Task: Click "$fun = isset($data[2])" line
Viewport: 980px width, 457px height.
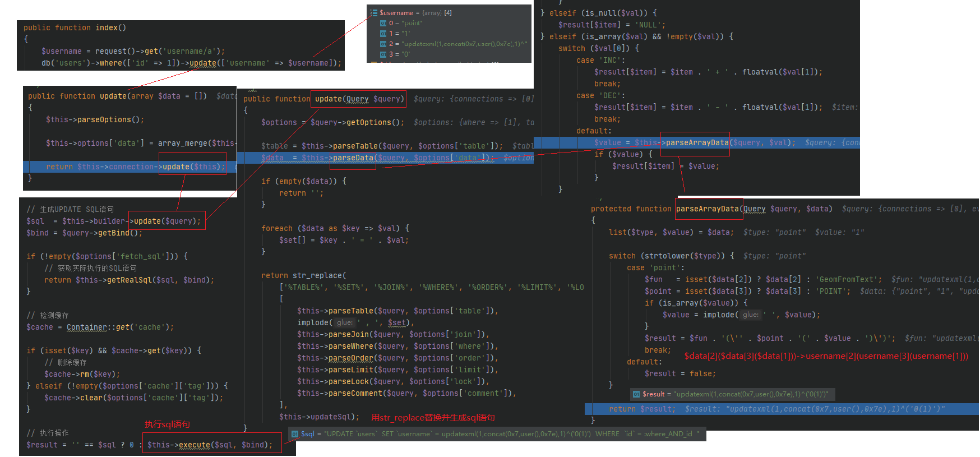Action: click(763, 279)
